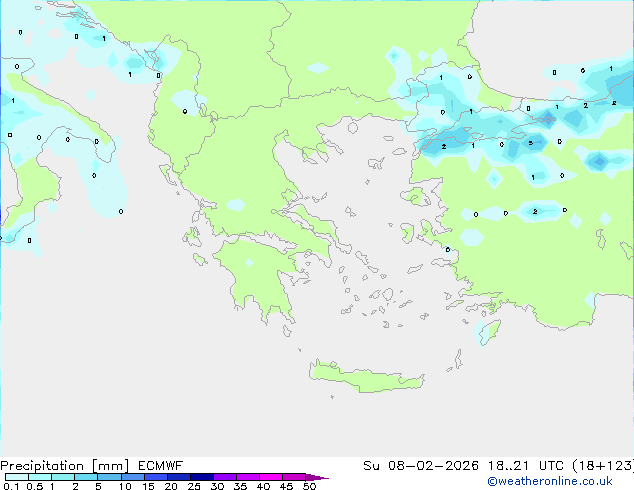This screenshot has width=634, height=490.
Task: Click the '0.5' legend label
Action: point(34,486)
